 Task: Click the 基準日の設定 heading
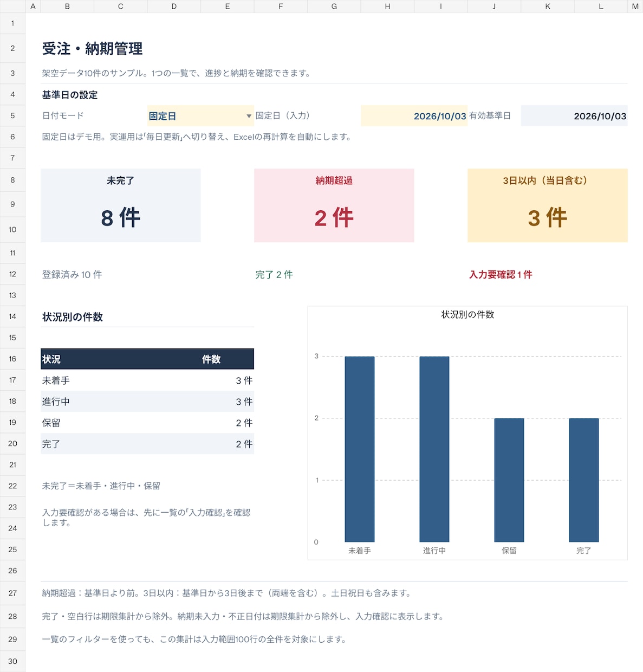[70, 95]
